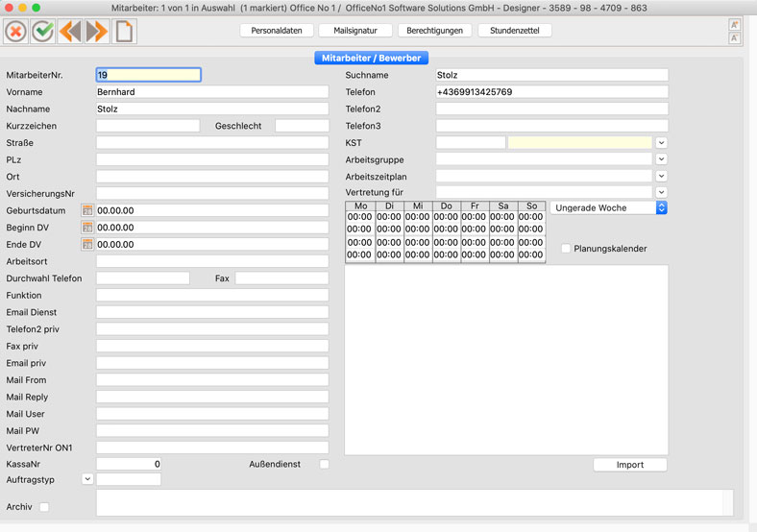Click the Nachname field with Stolz
This screenshot has height=532, width=757.
[x=212, y=109]
